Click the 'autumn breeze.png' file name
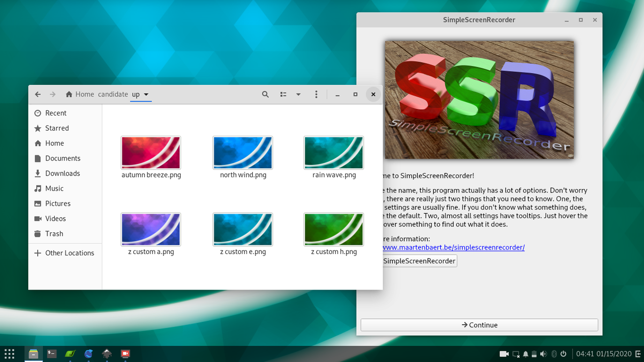The height and width of the screenshot is (362, 644). click(x=151, y=175)
